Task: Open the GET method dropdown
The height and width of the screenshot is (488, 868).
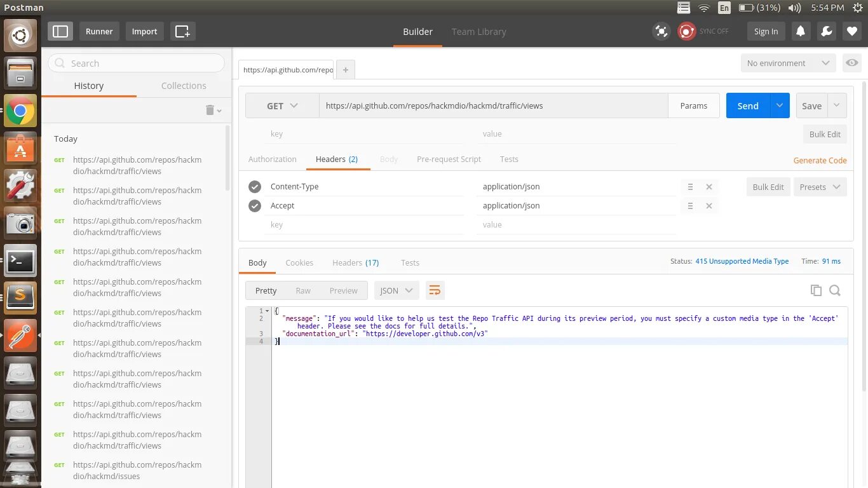Action: pyautogui.click(x=282, y=105)
